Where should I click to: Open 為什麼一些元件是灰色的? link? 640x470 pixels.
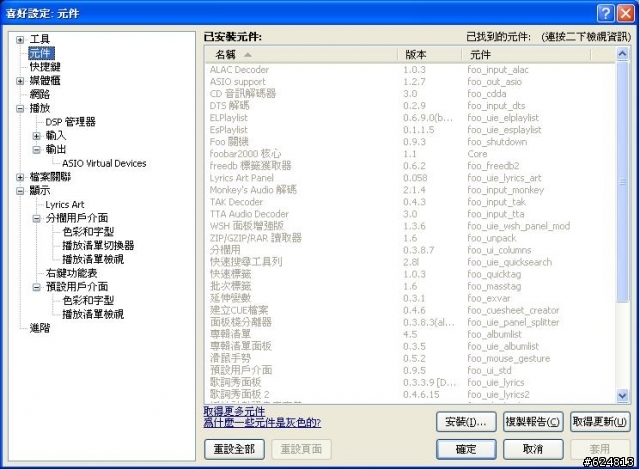tap(262, 422)
